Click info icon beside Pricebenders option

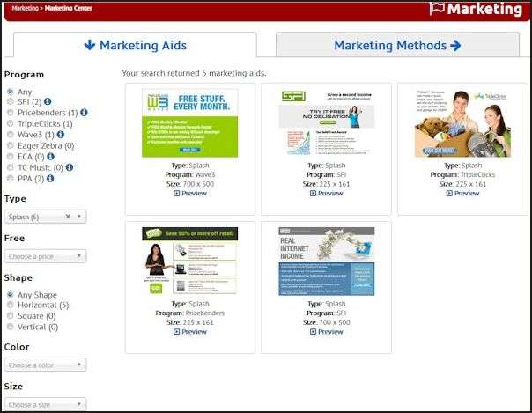click(85, 113)
